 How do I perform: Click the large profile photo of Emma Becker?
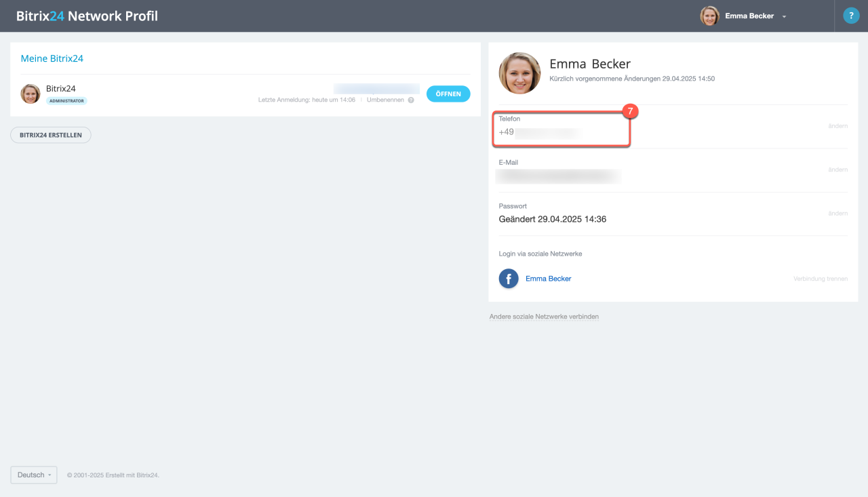tap(520, 73)
